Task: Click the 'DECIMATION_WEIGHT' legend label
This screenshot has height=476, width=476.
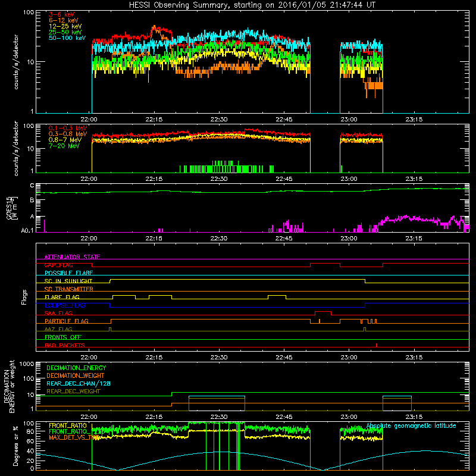Action: (76, 375)
